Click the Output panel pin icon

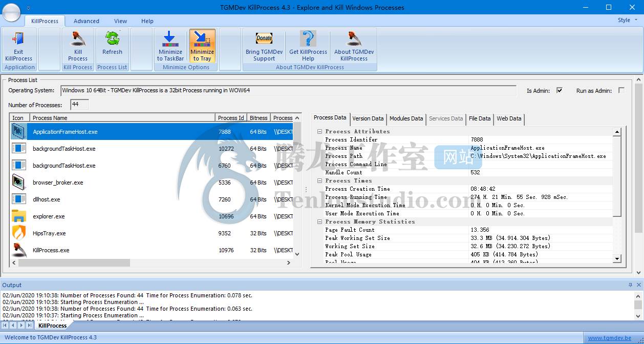630,285
